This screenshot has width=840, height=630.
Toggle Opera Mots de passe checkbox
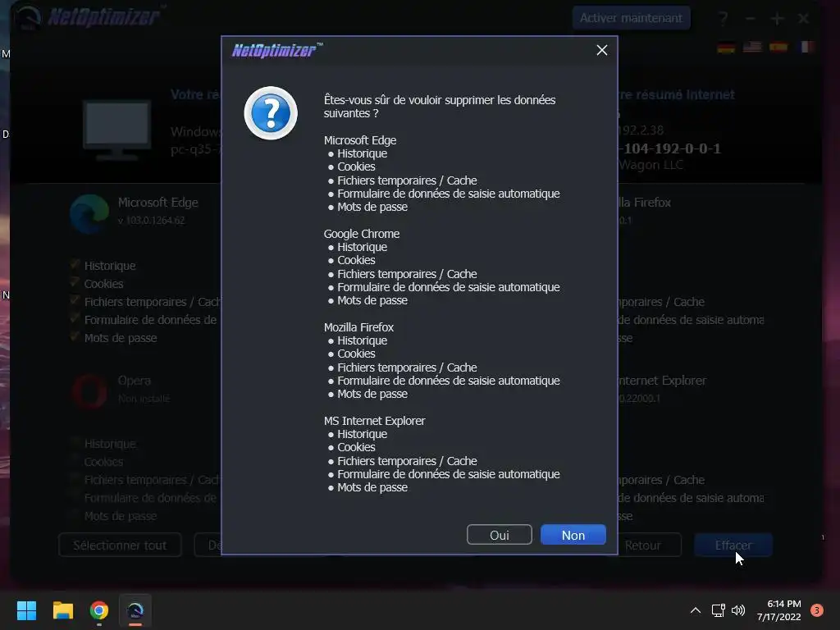75,515
